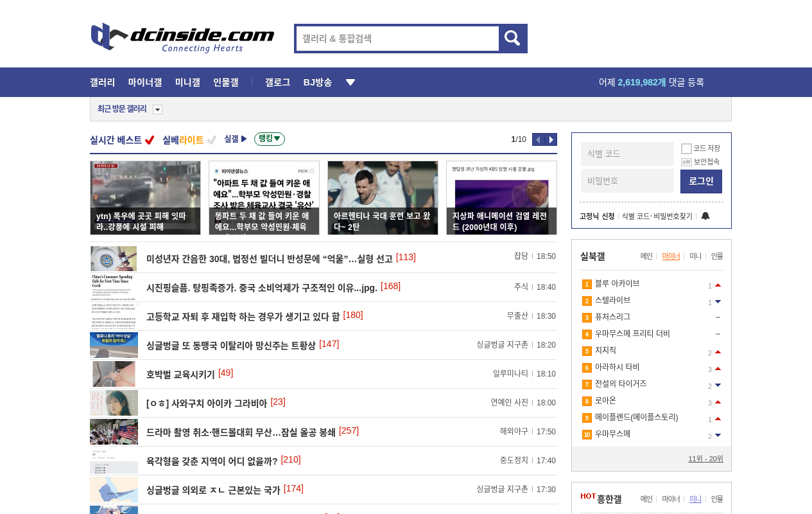Open 치지직 in 실북갤 ranking

click(x=605, y=350)
